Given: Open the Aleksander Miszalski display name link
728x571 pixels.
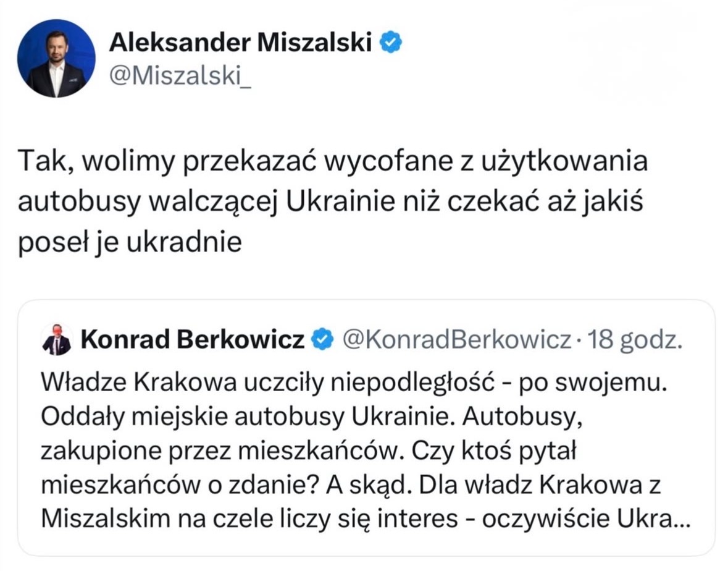Looking at the screenshot, I should click(241, 42).
